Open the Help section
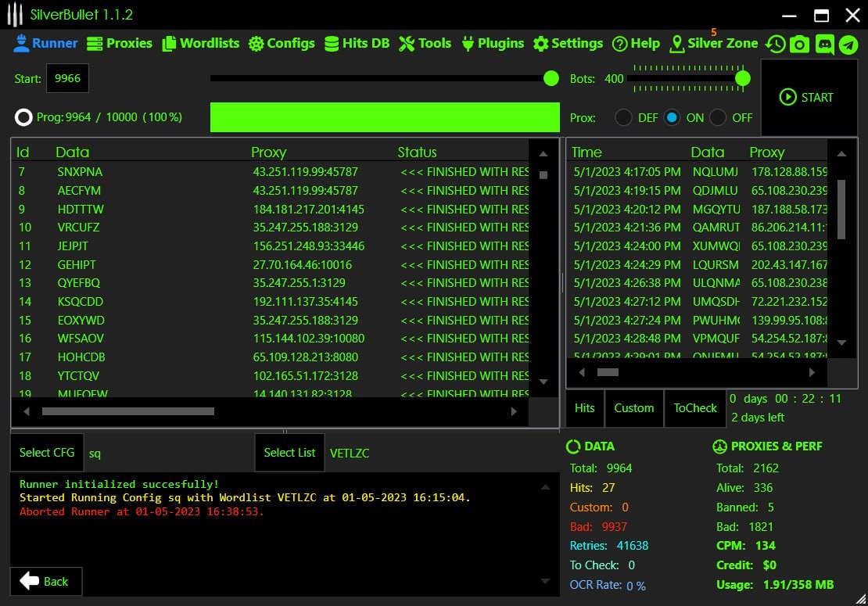Viewport: 868px width, 606px height. tap(636, 44)
